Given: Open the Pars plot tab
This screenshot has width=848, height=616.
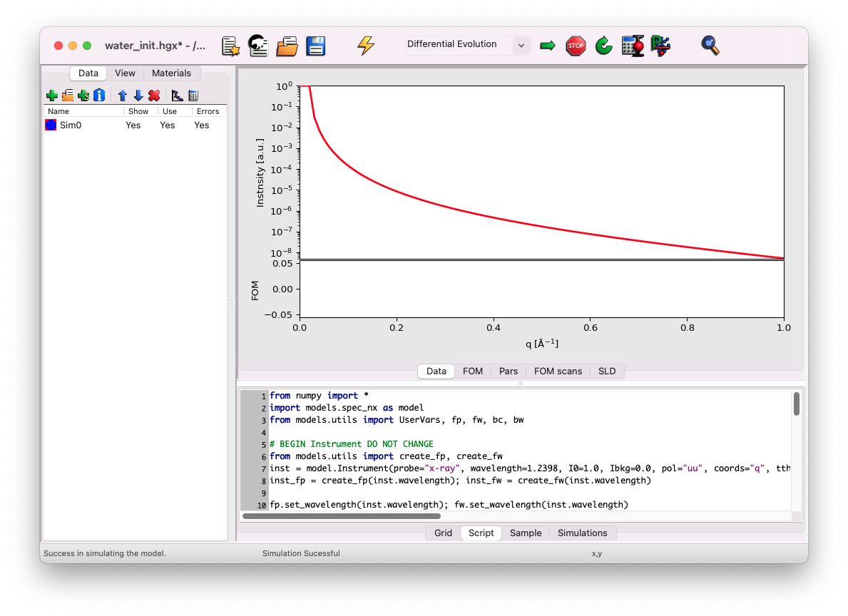Looking at the screenshot, I should [x=509, y=371].
